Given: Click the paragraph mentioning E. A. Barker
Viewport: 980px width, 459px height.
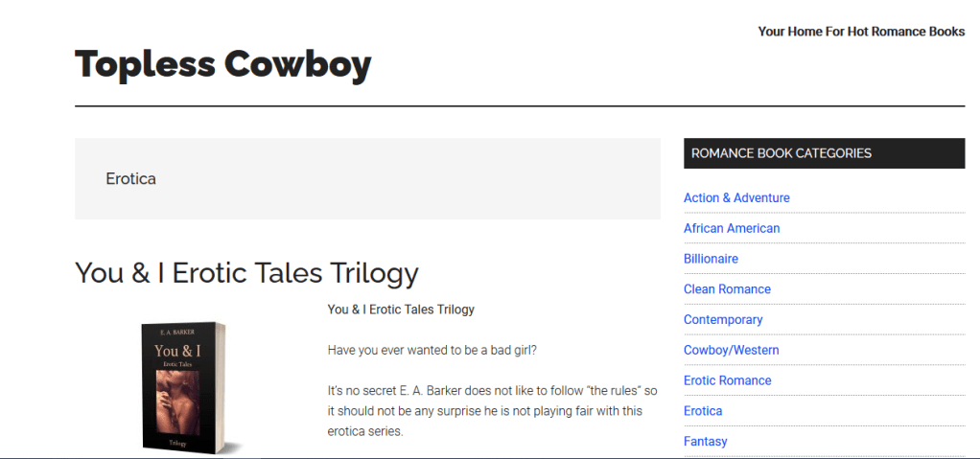Looking at the screenshot, I should click(492, 411).
